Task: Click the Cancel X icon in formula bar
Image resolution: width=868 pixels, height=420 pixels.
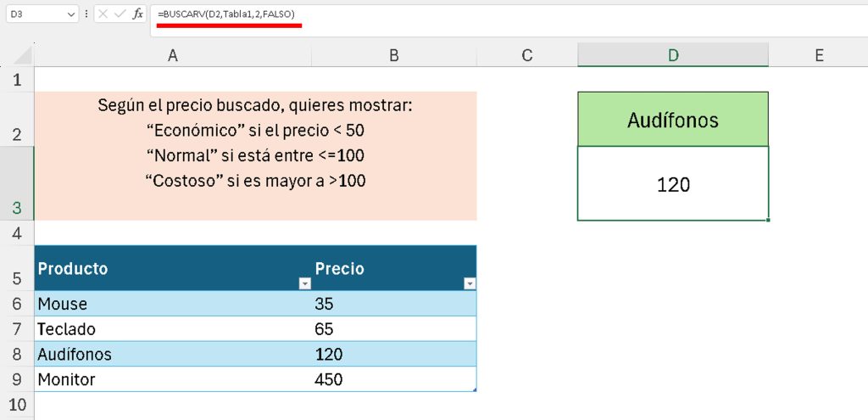Action: coord(103,14)
